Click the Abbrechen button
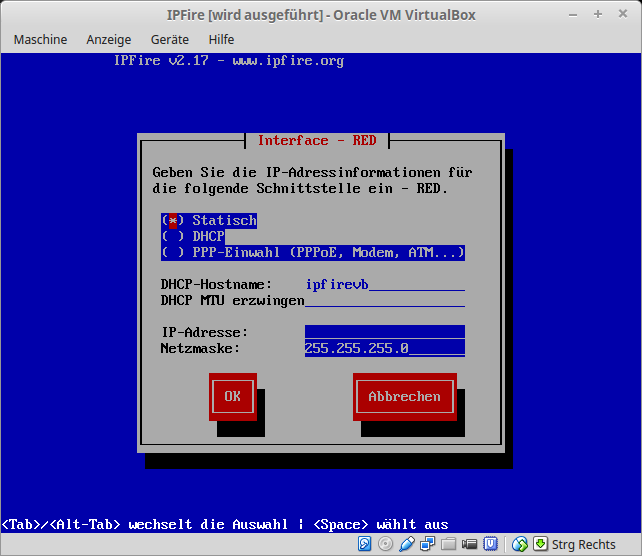Viewport: 642px width, 556px height. click(405, 396)
